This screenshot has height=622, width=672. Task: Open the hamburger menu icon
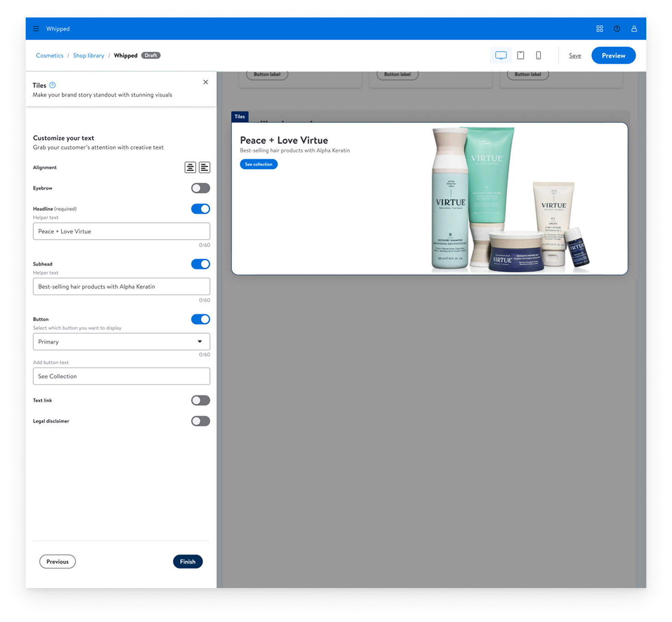36,28
